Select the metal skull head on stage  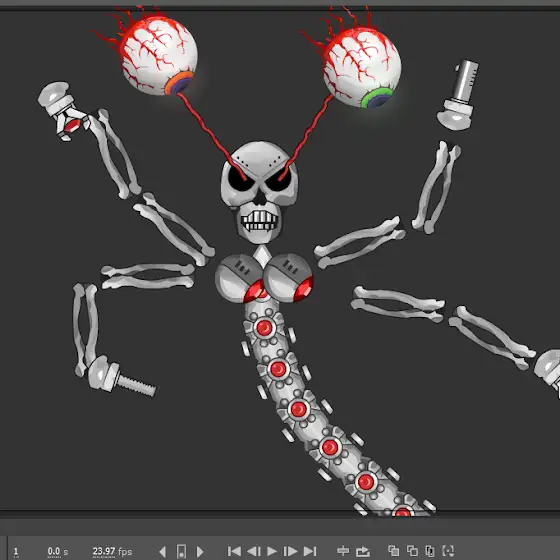coord(260,192)
